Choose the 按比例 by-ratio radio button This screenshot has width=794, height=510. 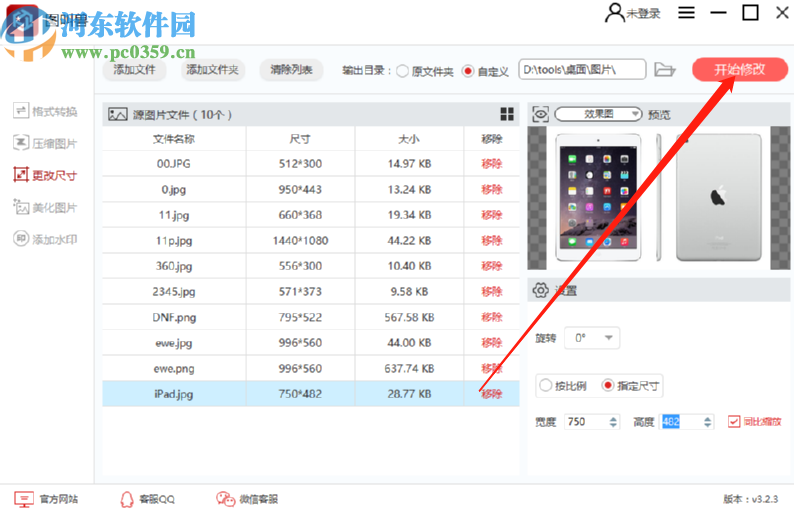545,385
